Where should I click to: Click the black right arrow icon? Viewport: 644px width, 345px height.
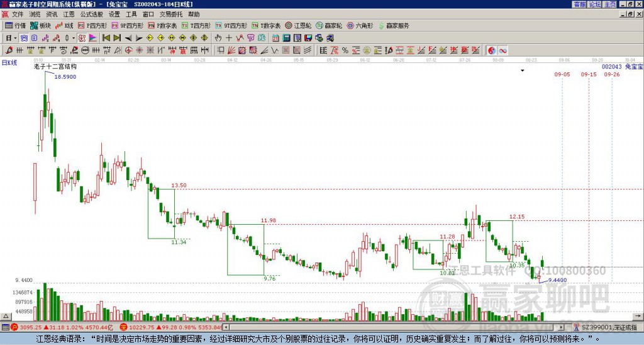tap(139, 38)
